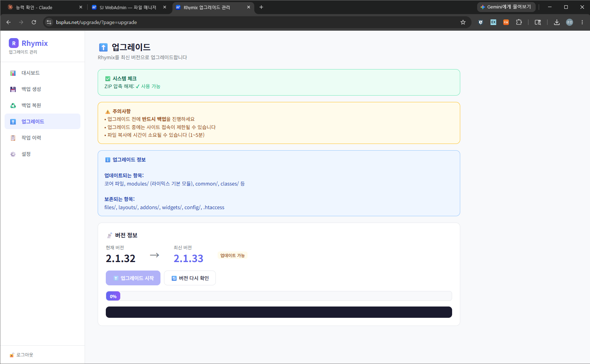Open the 대시보드 sidebar menu

click(42, 73)
